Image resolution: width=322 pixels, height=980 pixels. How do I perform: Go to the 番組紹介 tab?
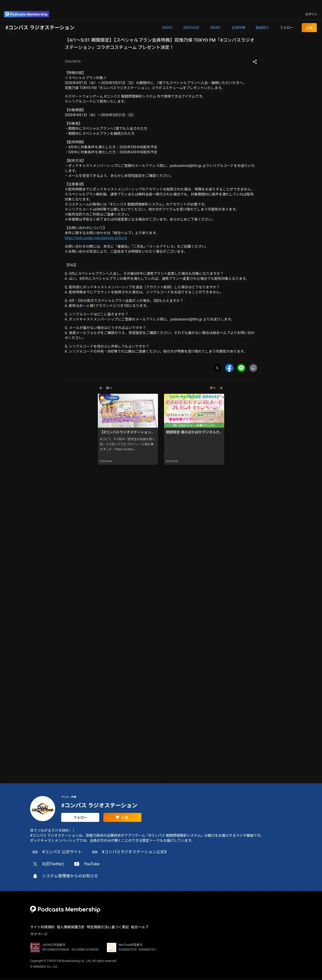pos(262,28)
